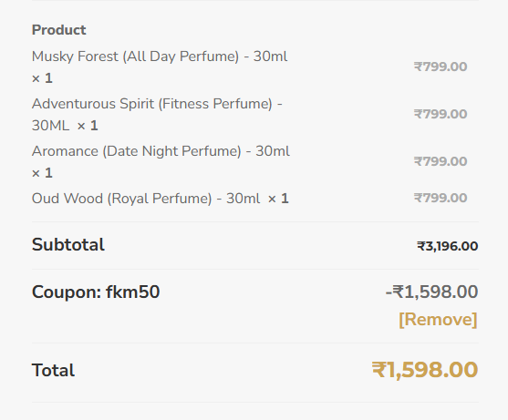Click Musky Forest price ₹799.00
508x420 pixels.
click(x=441, y=67)
